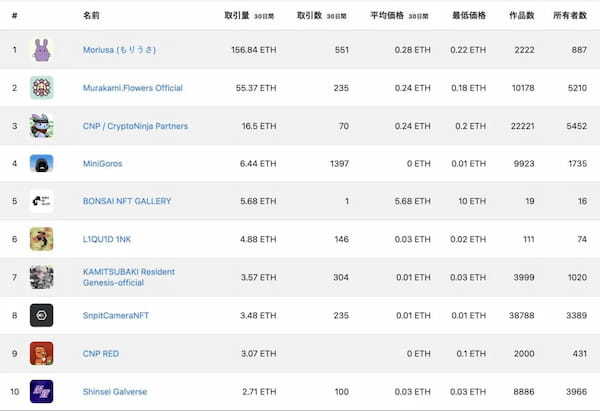Viewport: 600px width, 411px height.
Task: Open the SnpitCameraNFT camera icon
Action: 42,315
